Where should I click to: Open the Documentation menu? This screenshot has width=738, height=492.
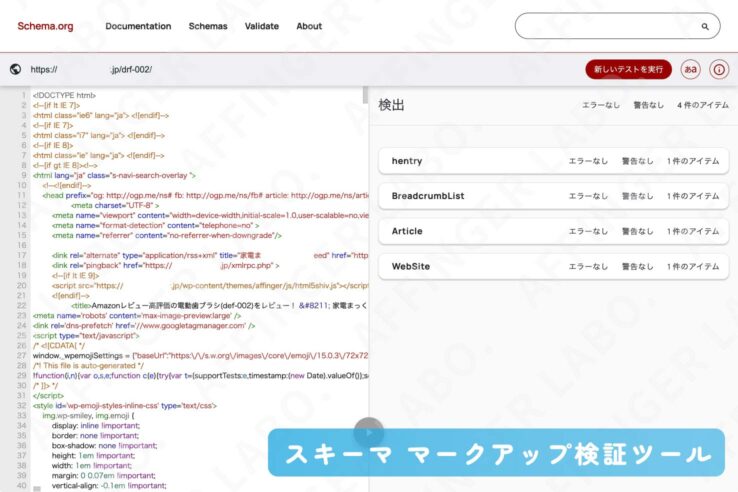(x=138, y=26)
